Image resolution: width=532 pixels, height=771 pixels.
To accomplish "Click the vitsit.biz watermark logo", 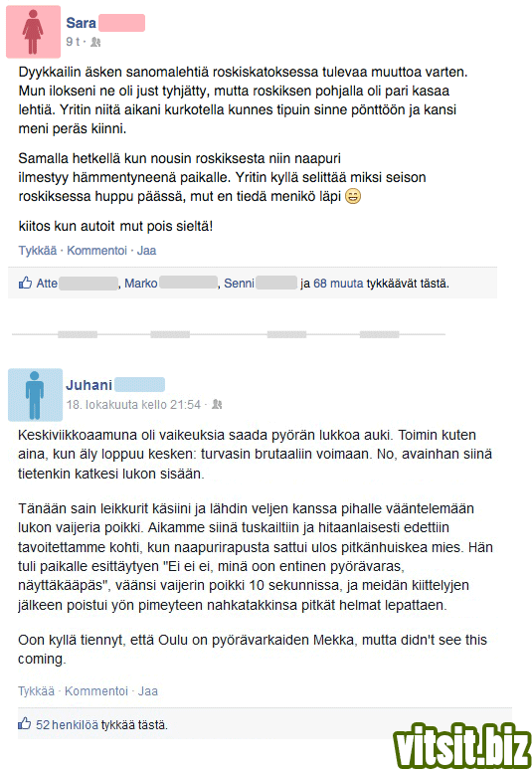I will click(462, 747).
